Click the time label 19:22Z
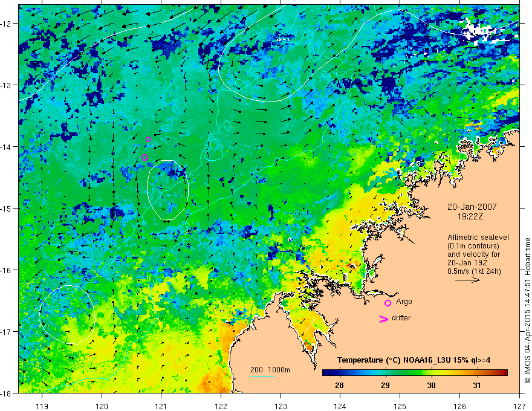The height and width of the screenshot is (411, 532). click(470, 216)
